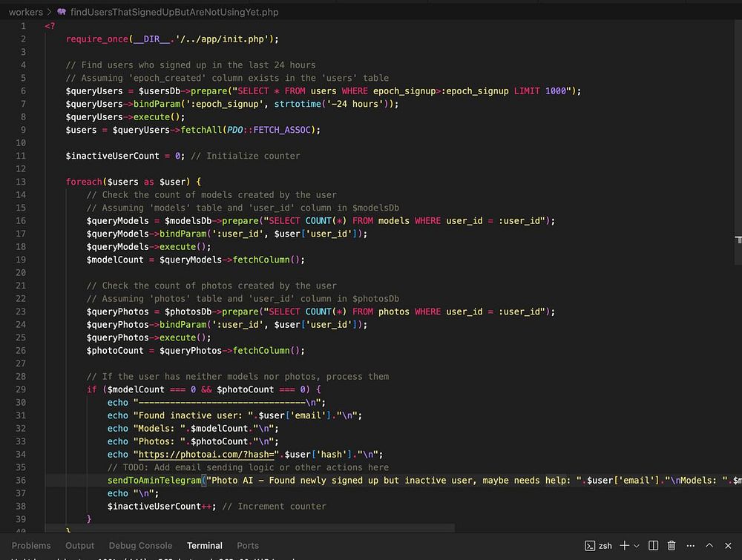Click the zsh terminal shell icon
This screenshot has width=742, height=560.
590,546
